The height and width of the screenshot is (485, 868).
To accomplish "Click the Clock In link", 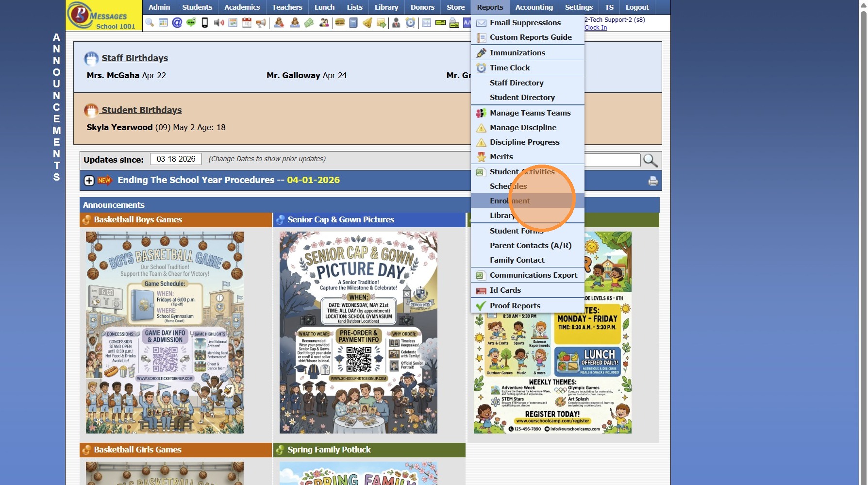I will (596, 28).
